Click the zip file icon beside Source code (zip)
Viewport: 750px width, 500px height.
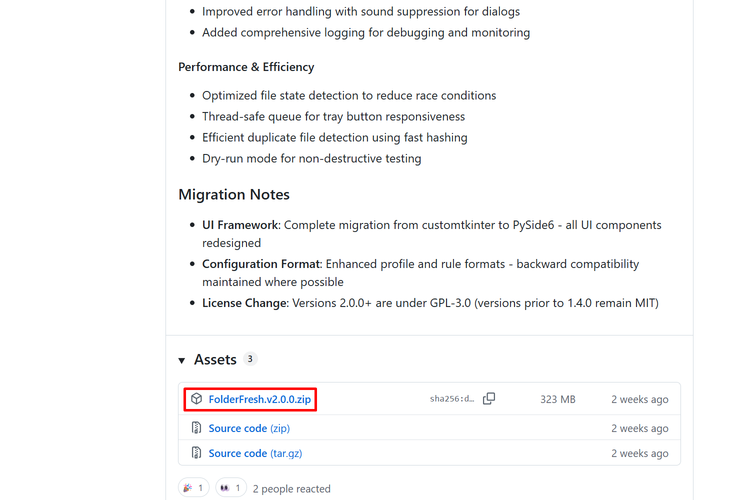[x=197, y=428]
